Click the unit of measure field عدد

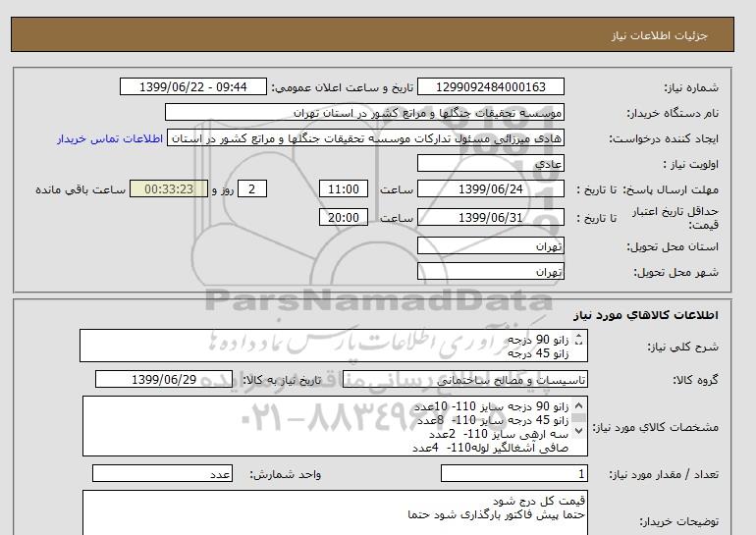coord(162,474)
